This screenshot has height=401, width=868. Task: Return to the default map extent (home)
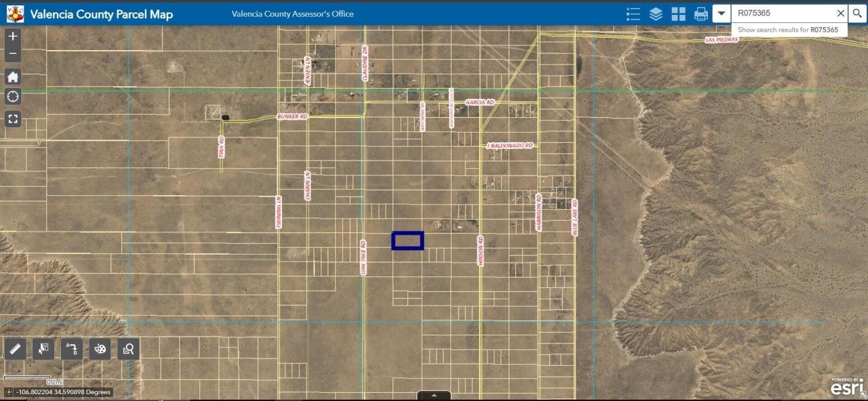13,77
